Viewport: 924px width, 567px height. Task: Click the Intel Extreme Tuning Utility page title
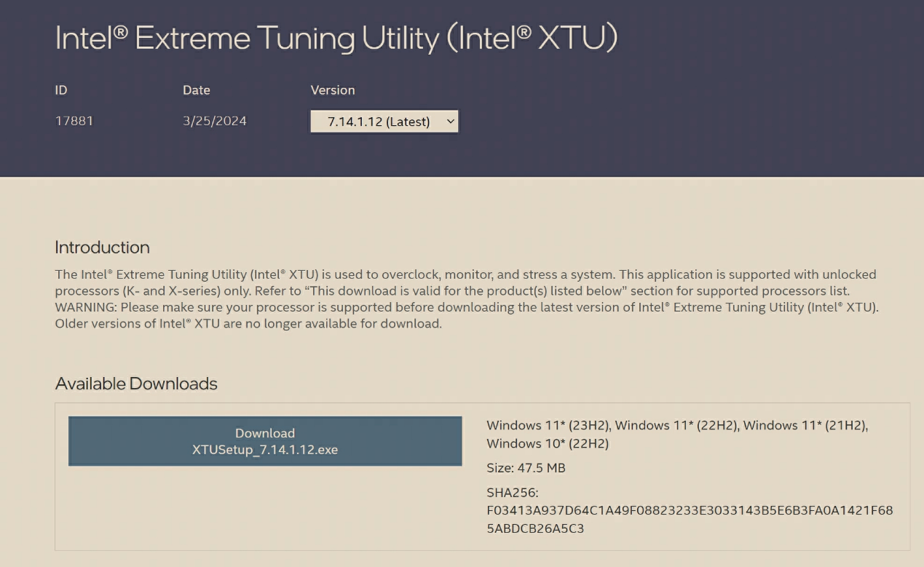click(x=336, y=38)
